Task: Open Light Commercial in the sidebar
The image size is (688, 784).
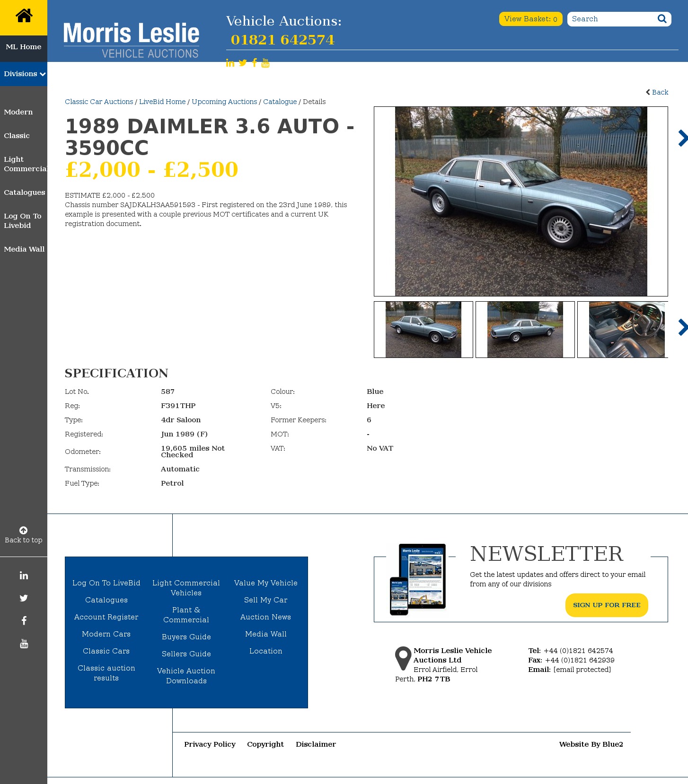Action: [26, 164]
